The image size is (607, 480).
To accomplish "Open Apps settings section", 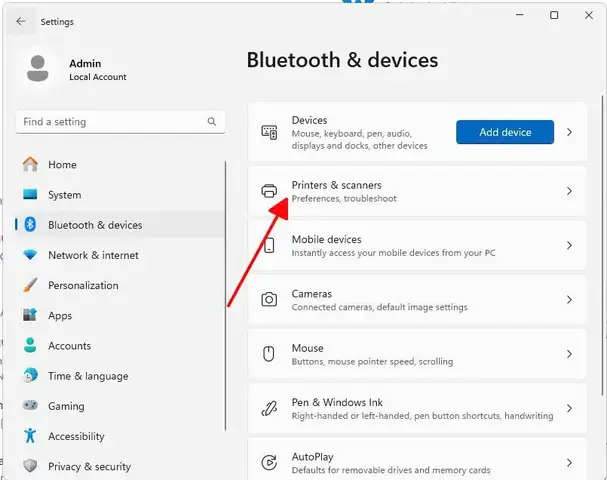I will coord(120,315).
